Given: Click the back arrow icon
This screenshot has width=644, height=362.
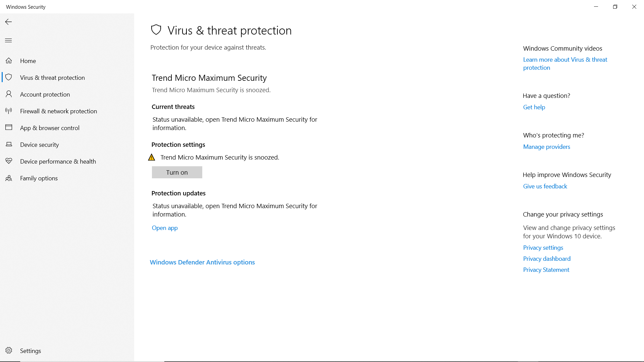Looking at the screenshot, I should pyautogui.click(x=8, y=22).
